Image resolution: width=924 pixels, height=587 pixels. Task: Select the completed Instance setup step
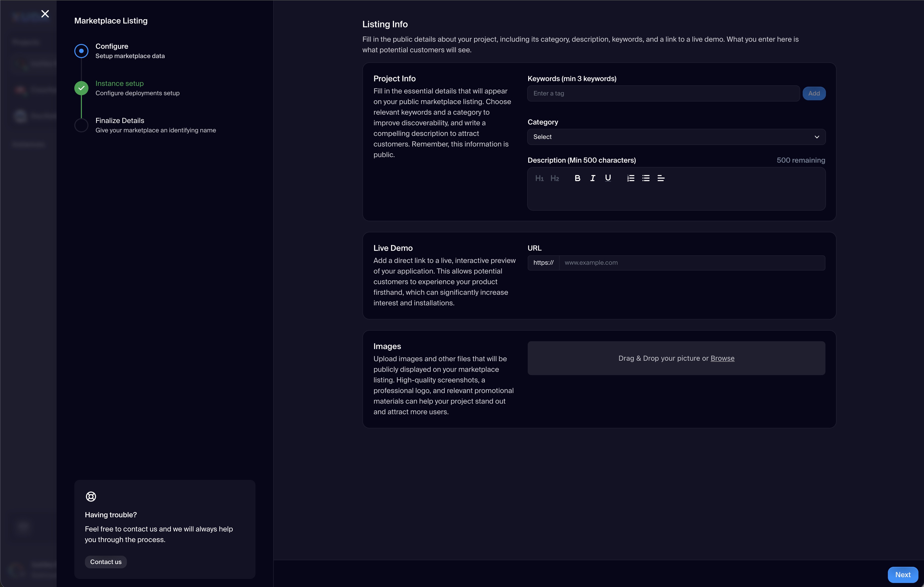tap(81, 88)
